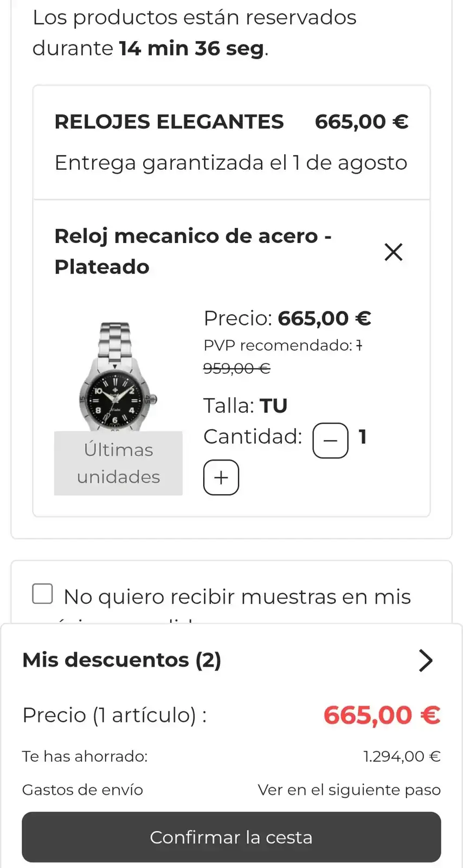Screen dimensions: 463x868
Task: Increase quantity with the plus button
Action: coord(221,477)
